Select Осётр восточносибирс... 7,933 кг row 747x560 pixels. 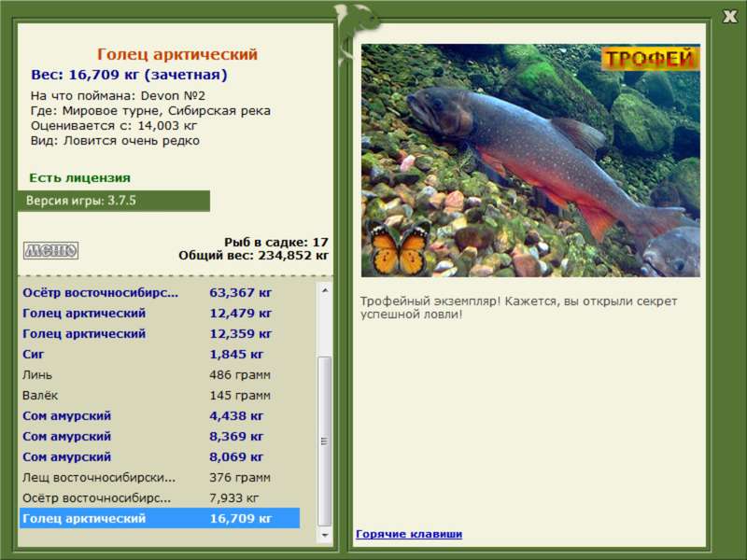160,498
